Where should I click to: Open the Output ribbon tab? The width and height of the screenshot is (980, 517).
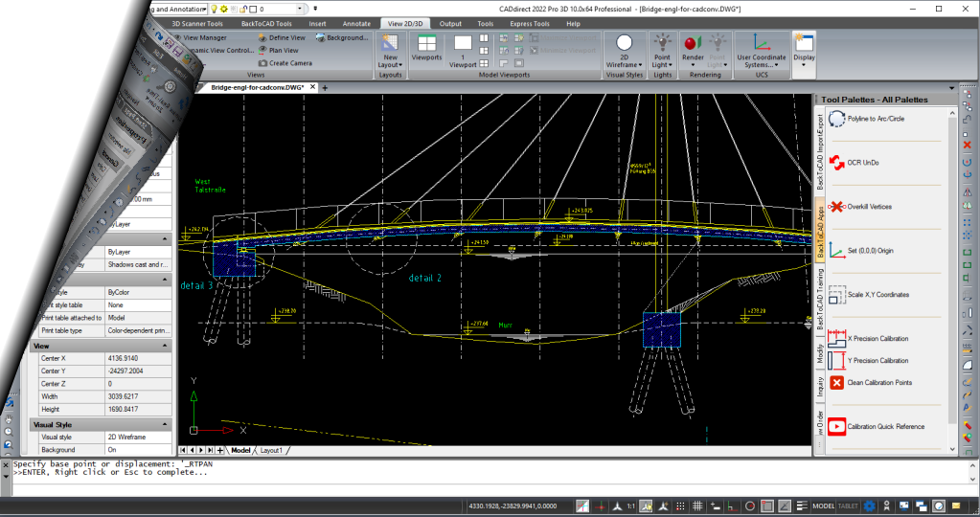[450, 24]
